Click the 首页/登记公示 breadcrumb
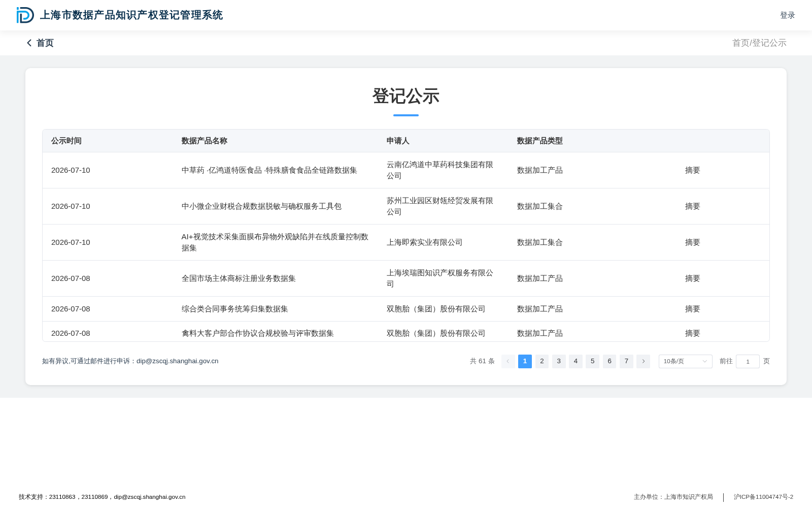This screenshot has width=812, height=508. click(759, 43)
